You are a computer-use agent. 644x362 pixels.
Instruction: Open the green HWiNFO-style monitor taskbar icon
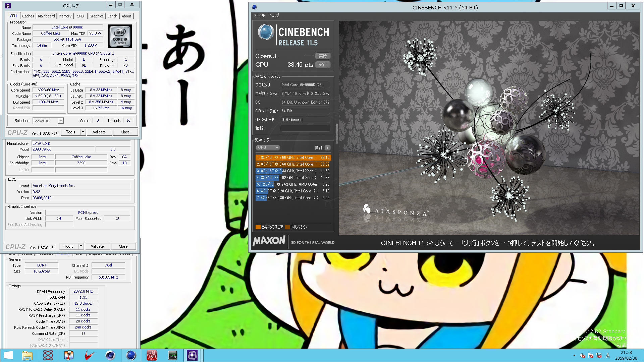point(173,355)
